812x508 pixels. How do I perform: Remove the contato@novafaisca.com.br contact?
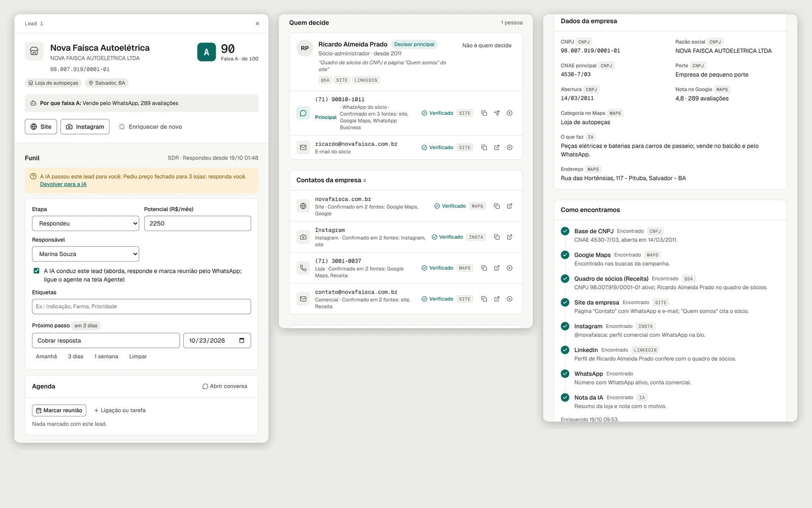(x=510, y=299)
